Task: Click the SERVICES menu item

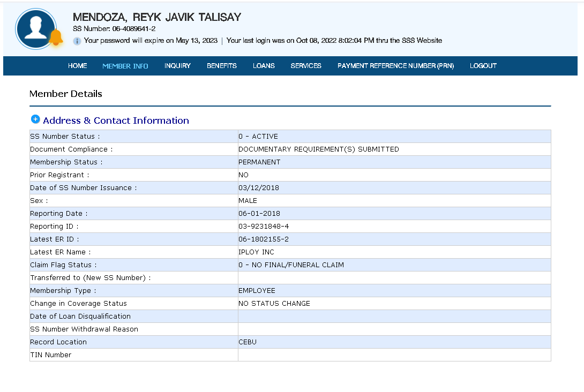Action: pos(306,66)
